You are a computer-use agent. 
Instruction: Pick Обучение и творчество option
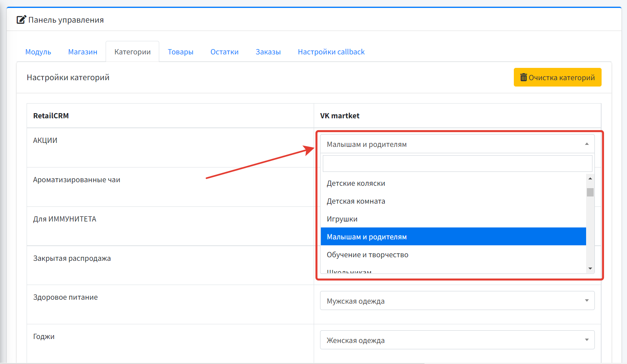pyautogui.click(x=453, y=254)
